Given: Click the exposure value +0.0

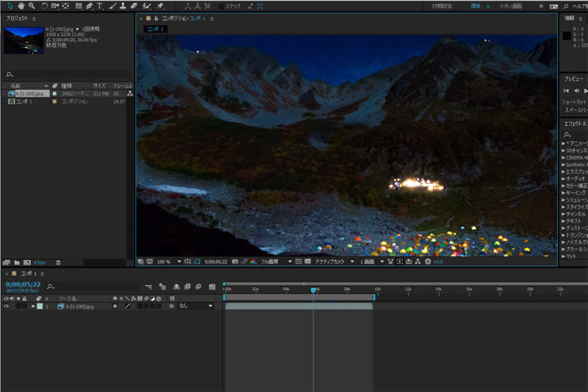Looking at the screenshot, I should (438, 262).
